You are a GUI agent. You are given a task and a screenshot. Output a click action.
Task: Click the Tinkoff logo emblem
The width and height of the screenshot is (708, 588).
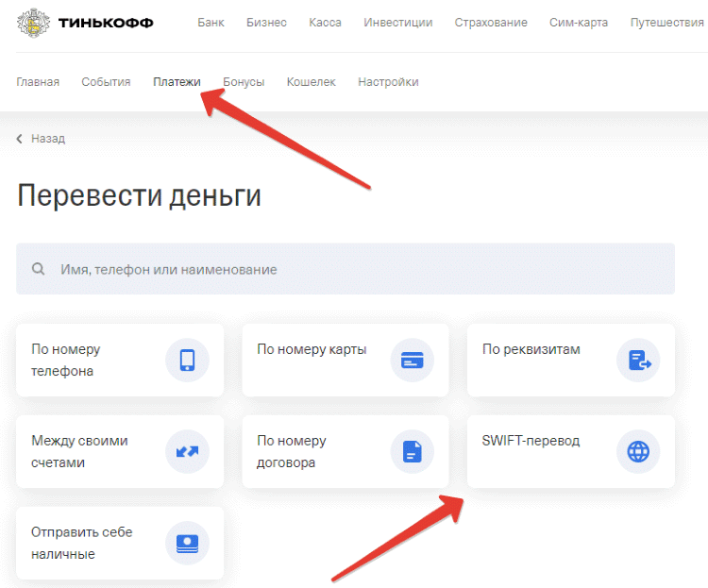tap(33, 23)
